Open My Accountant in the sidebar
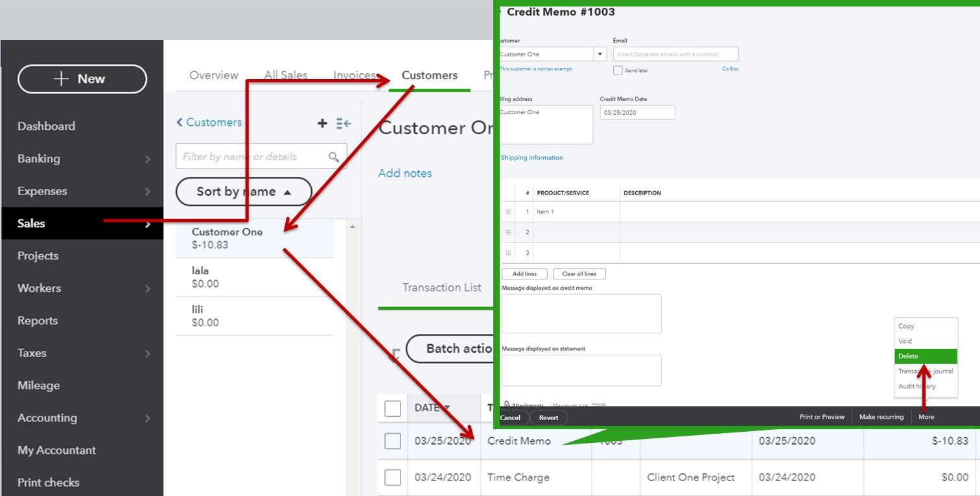980x496 pixels. [x=56, y=451]
